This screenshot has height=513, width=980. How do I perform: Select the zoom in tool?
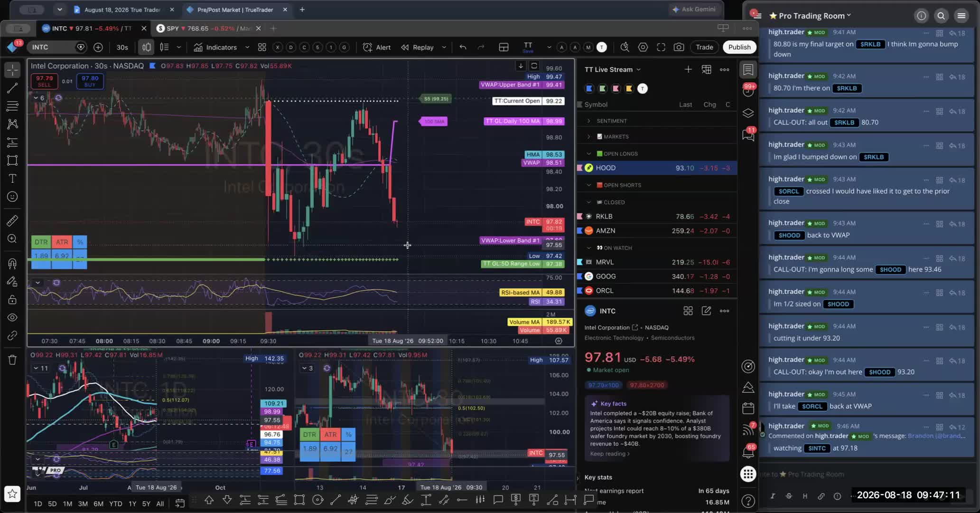click(12, 238)
